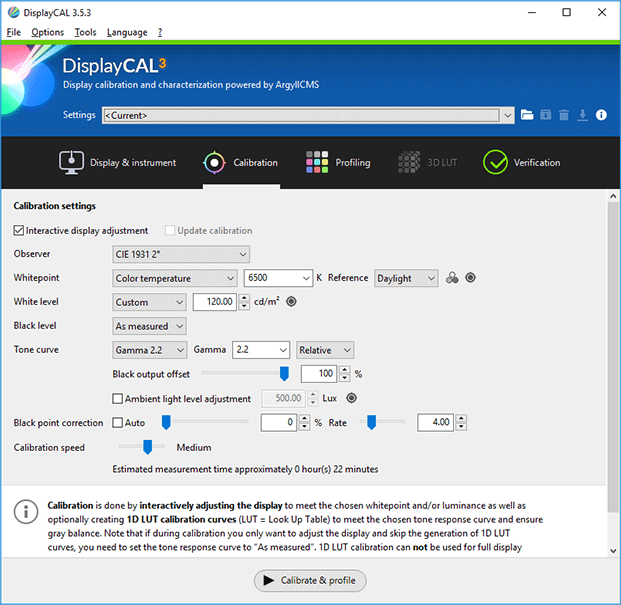Open the File menu
The height and width of the screenshot is (605, 621).
(14, 32)
